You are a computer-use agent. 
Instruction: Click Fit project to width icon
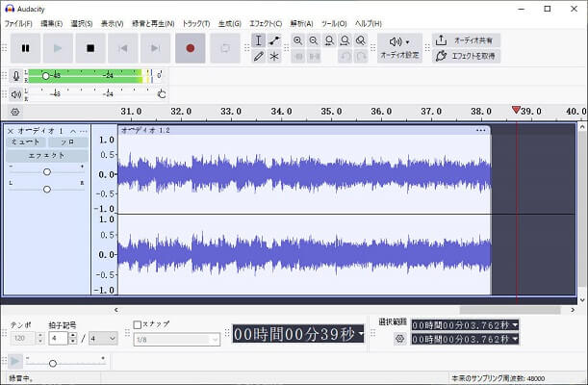(345, 40)
